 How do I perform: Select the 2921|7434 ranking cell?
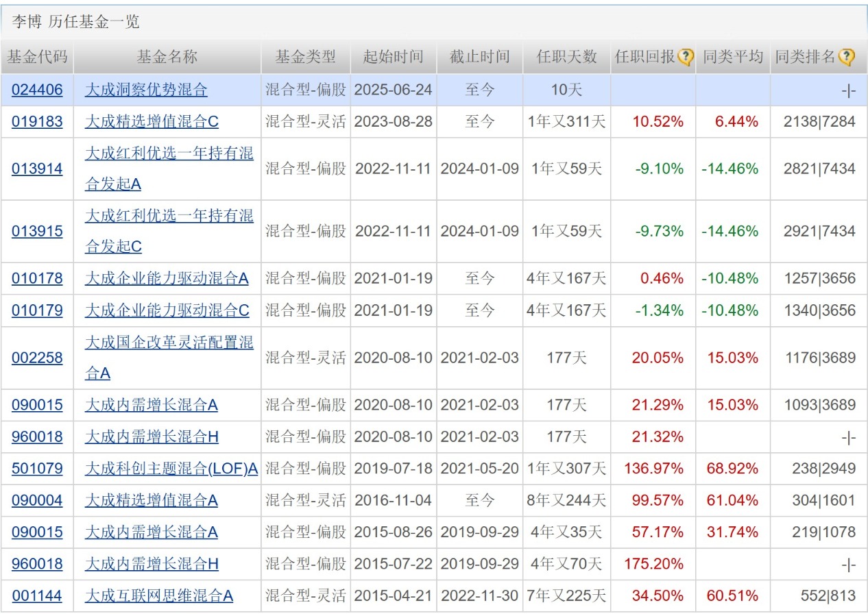(x=819, y=231)
